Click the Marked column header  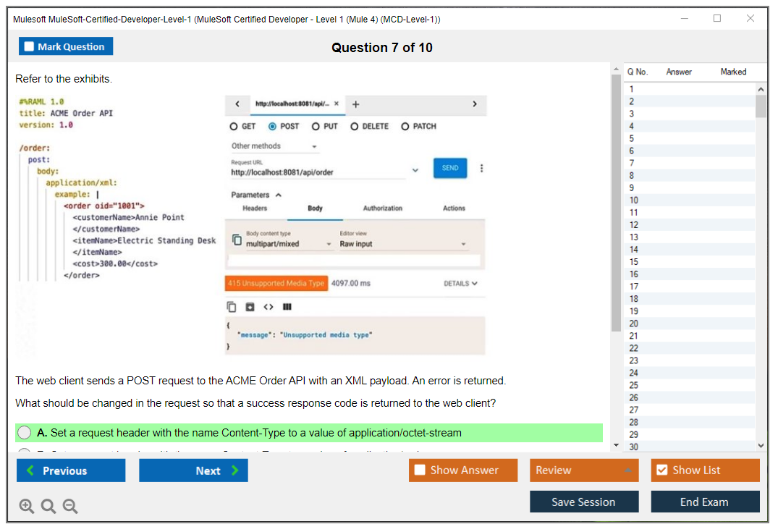[733, 72]
